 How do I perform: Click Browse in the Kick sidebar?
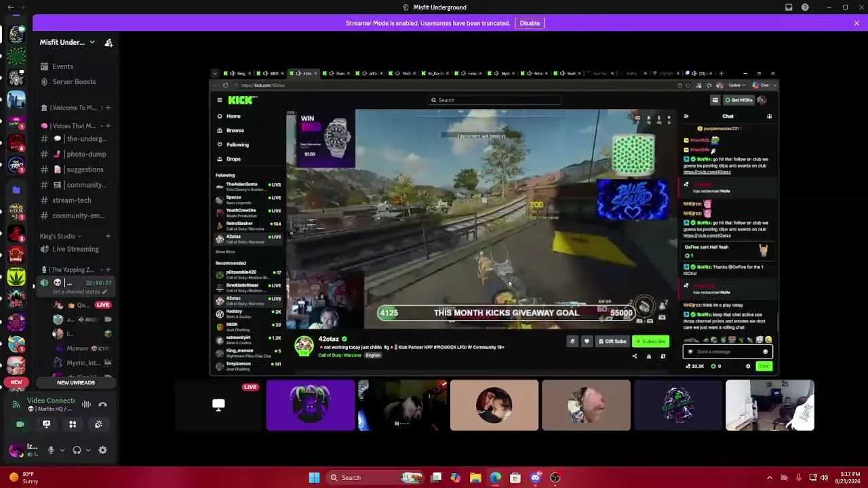(235, 131)
